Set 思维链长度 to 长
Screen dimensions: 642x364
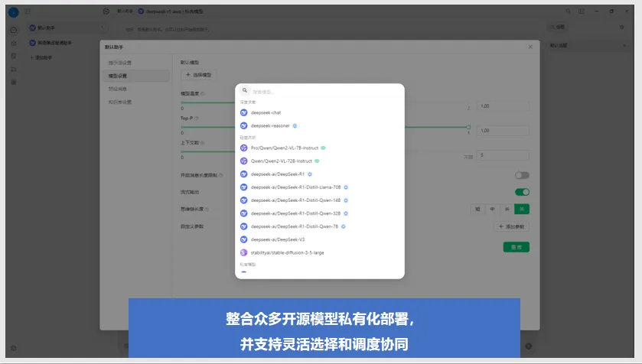point(507,209)
